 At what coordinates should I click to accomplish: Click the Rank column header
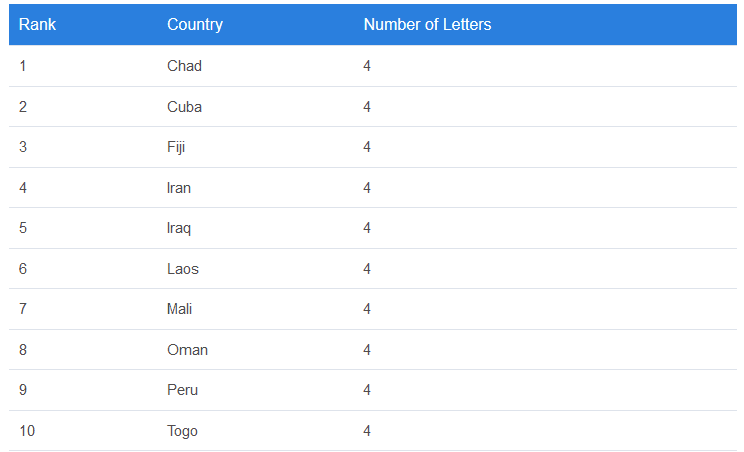(x=37, y=24)
